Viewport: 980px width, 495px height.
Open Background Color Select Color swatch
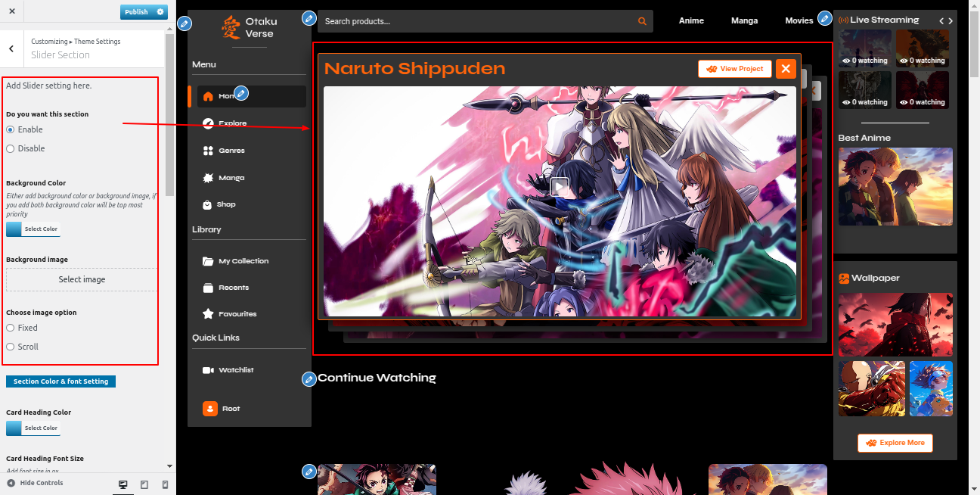33,229
